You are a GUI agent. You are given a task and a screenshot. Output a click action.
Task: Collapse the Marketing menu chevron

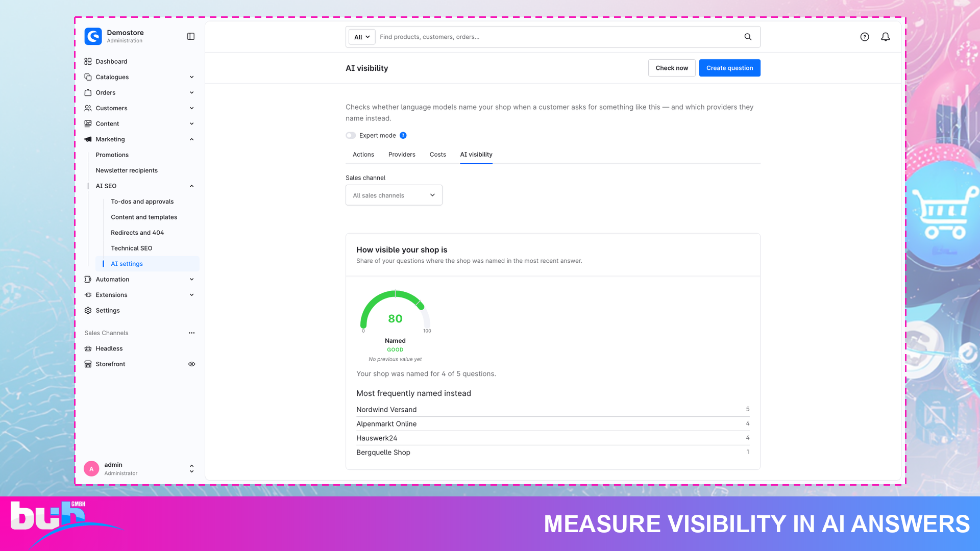click(x=192, y=139)
